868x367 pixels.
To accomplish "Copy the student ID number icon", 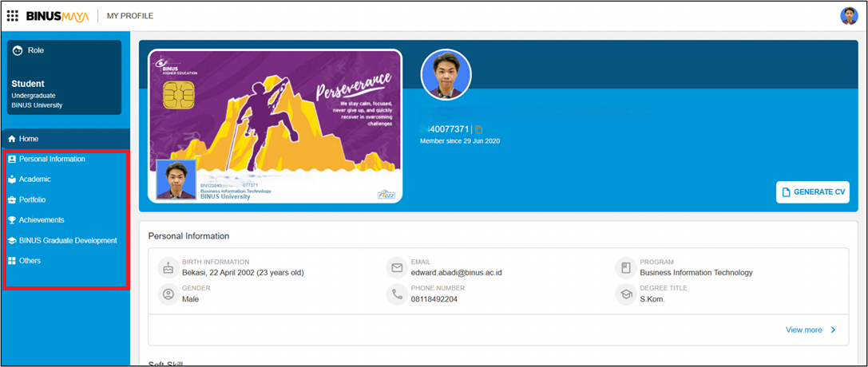I will tap(479, 129).
